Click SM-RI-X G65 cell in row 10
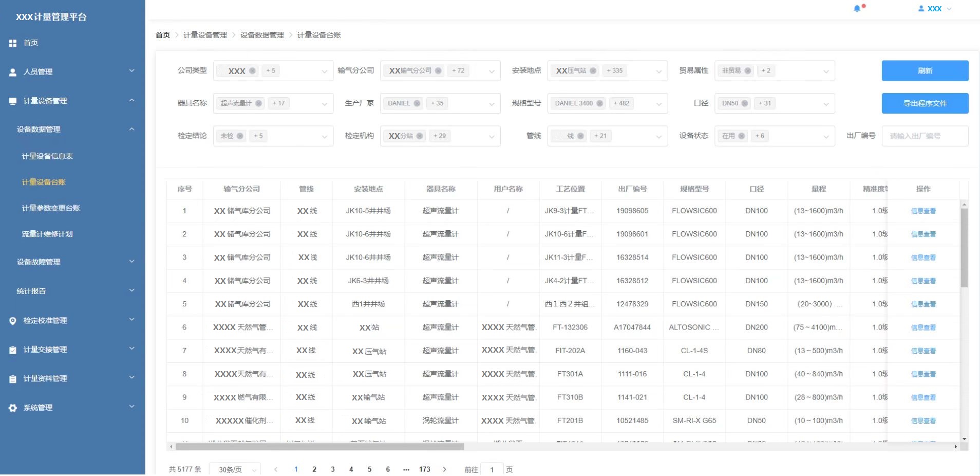The width and height of the screenshot is (980, 476). 694,421
